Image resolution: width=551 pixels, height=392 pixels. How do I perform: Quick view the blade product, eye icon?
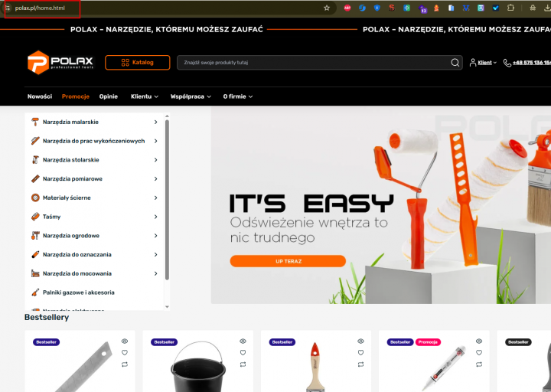coord(125,341)
